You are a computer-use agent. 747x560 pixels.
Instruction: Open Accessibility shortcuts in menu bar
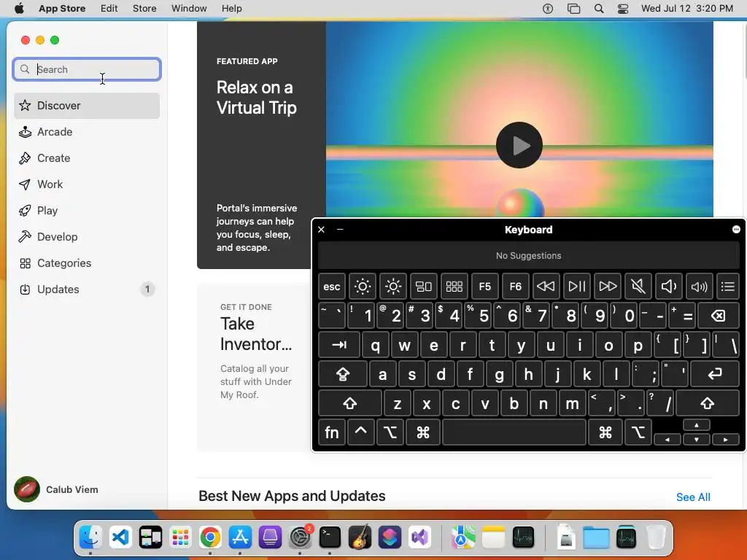548,9
